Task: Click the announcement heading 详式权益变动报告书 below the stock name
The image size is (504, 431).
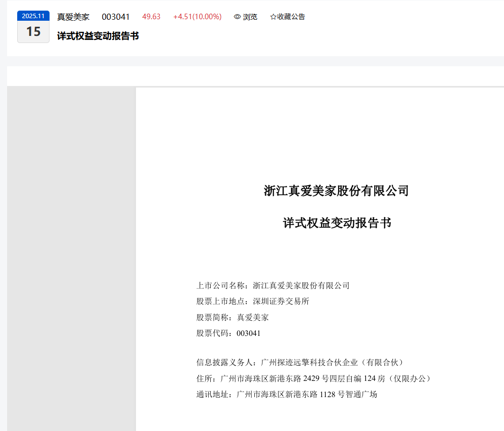Action: pos(98,36)
